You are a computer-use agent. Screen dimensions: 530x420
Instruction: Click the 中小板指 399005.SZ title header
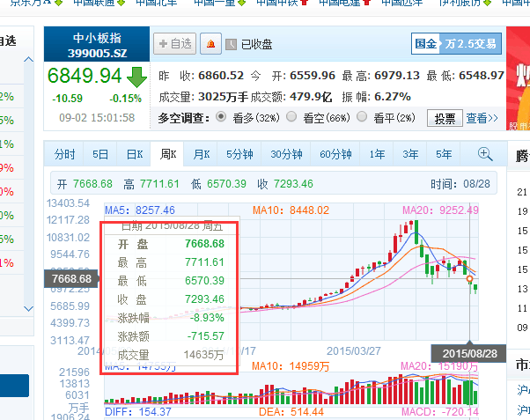97,45
